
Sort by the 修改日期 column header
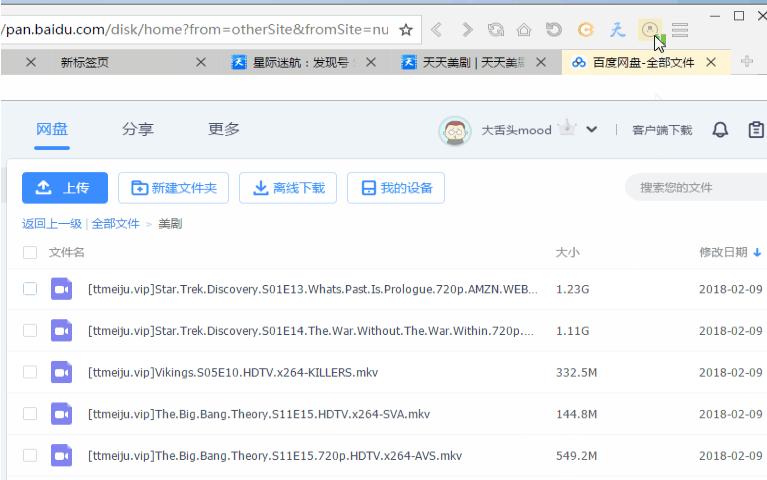pos(723,252)
